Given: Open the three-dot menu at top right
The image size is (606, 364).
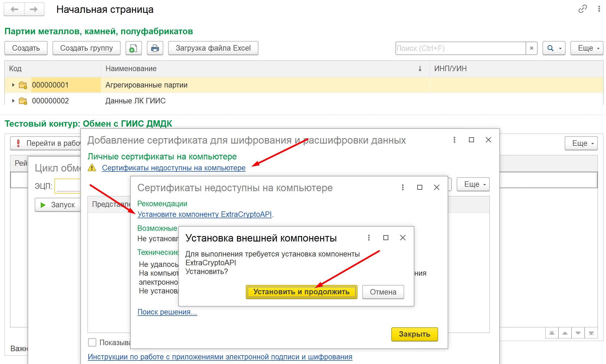Looking at the screenshot, I should pos(599,9).
